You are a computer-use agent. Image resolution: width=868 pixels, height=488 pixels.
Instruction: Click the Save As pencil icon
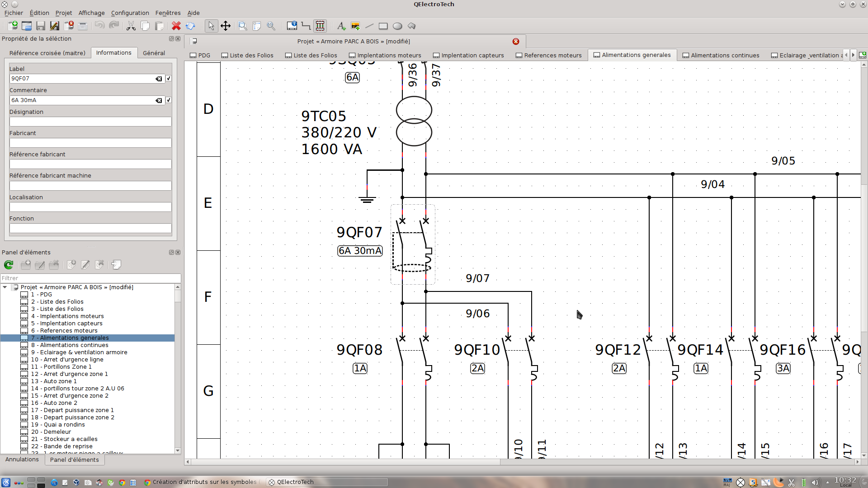point(55,26)
